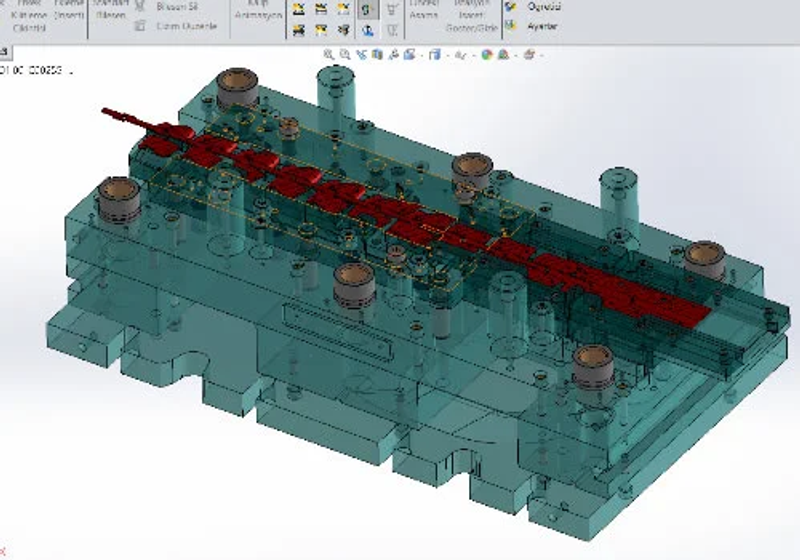Select the long slot plate on the die front
Image resolution: width=800 pixels, height=560 pixels.
pos(337,331)
